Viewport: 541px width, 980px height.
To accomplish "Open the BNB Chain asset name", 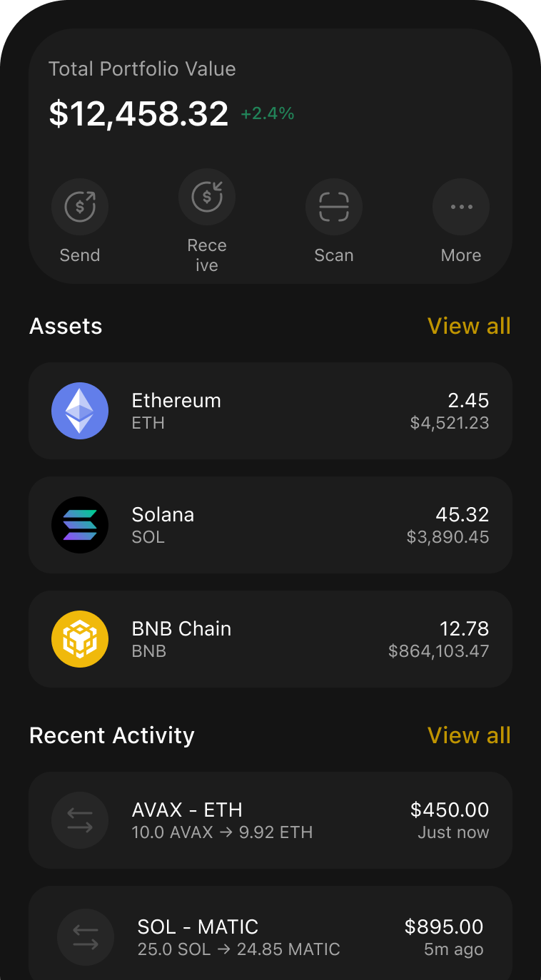I will pos(181,629).
